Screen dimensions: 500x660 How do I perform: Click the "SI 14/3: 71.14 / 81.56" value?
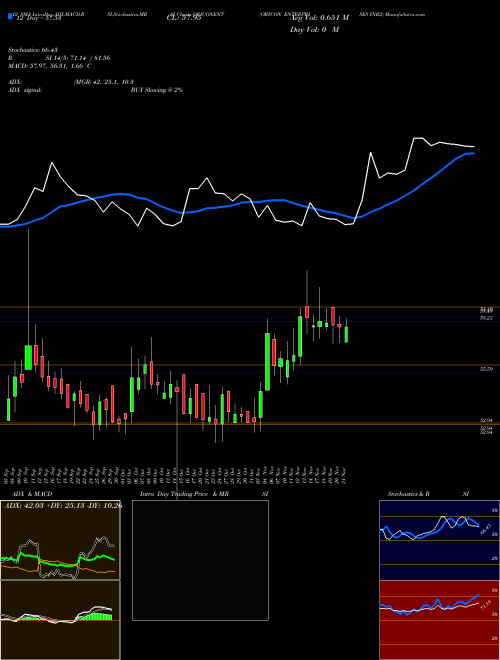(78, 58)
